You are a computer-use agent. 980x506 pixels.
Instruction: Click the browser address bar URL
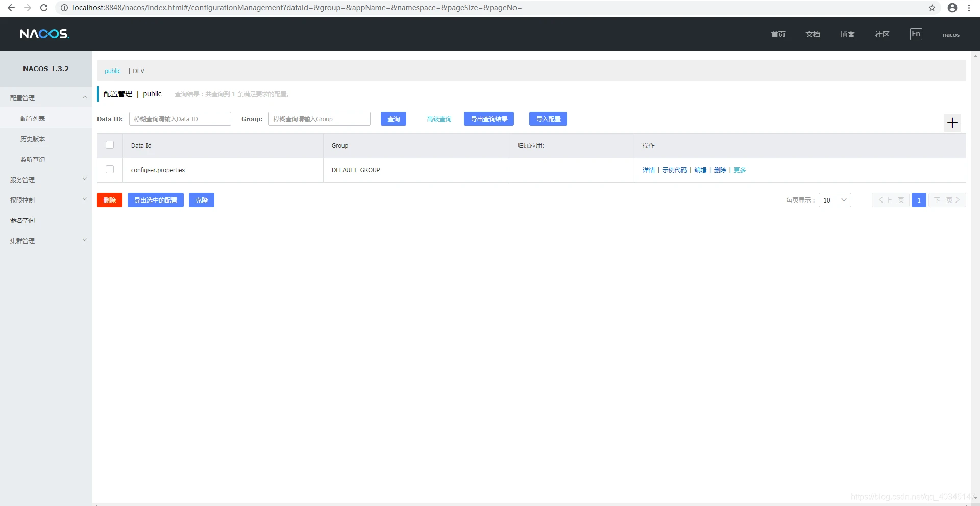click(297, 8)
